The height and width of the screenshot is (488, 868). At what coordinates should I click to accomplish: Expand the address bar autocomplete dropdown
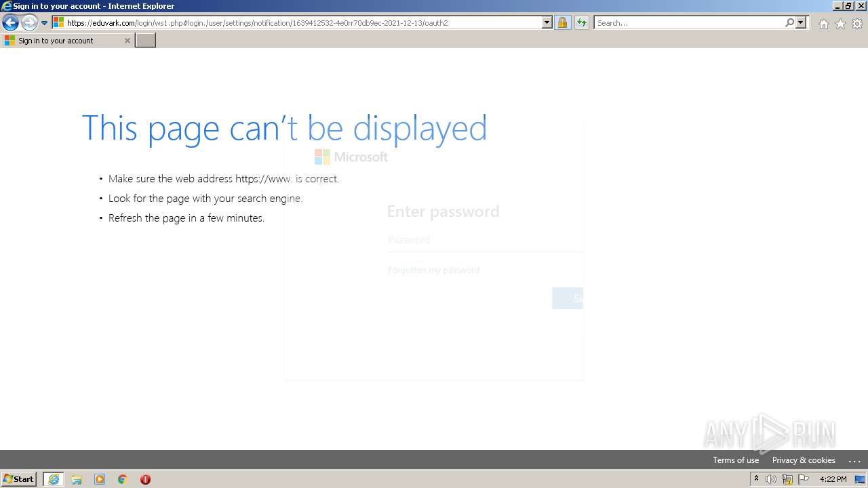click(547, 22)
